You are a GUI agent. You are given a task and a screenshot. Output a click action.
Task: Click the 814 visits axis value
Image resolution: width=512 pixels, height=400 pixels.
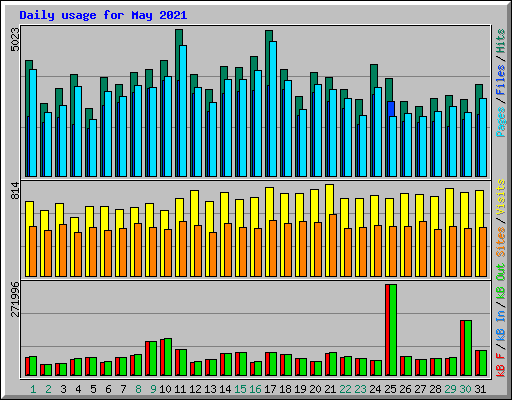(15, 191)
